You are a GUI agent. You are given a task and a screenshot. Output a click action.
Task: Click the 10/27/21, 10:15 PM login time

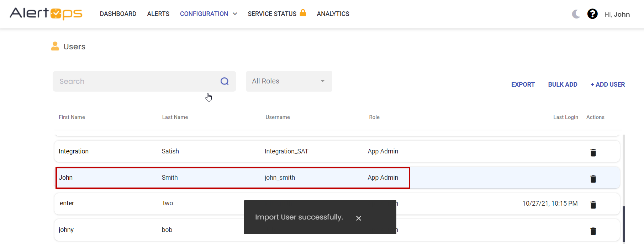click(550, 204)
